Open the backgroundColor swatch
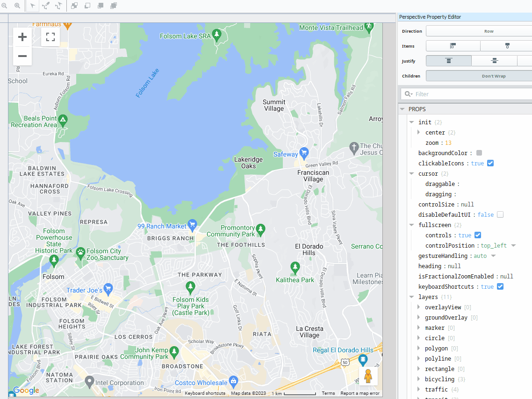Image resolution: width=532 pixels, height=399 pixels. pyautogui.click(x=479, y=153)
